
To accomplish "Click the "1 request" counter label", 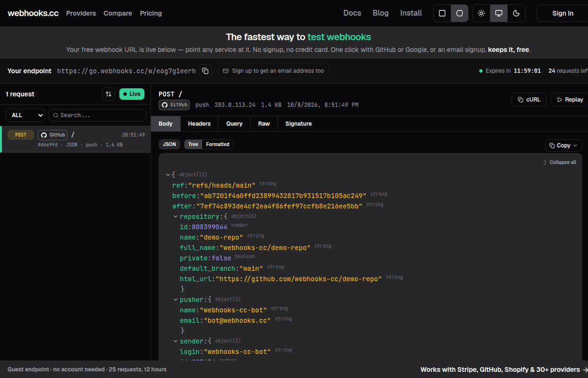I will [20, 94].
